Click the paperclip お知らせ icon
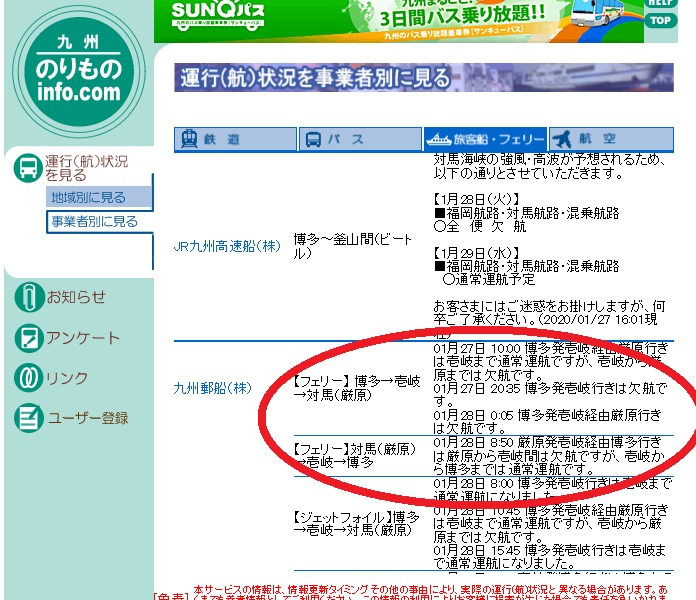This screenshot has width=696, height=600. coord(29,297)
